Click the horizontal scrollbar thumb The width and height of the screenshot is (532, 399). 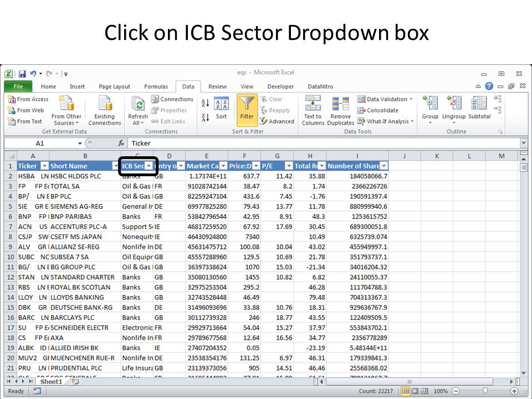coord(409,382)
